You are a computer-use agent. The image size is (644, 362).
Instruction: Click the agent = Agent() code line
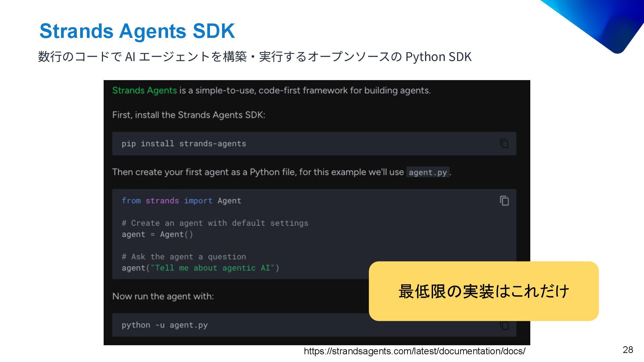[x=157, y=234]
